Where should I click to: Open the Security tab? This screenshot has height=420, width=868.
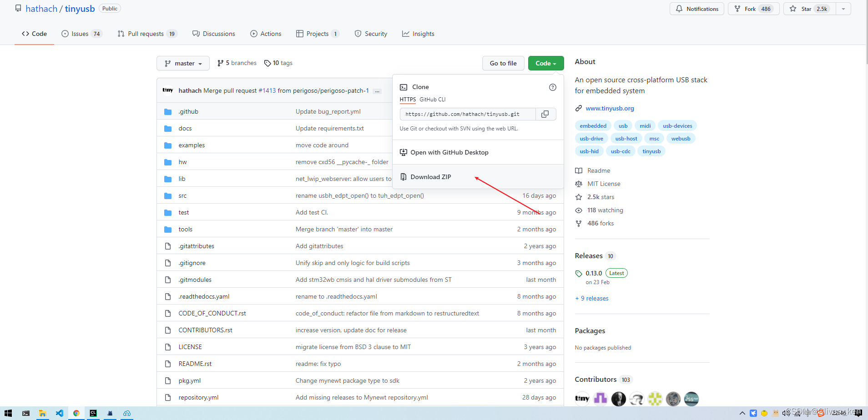(371, 34)
